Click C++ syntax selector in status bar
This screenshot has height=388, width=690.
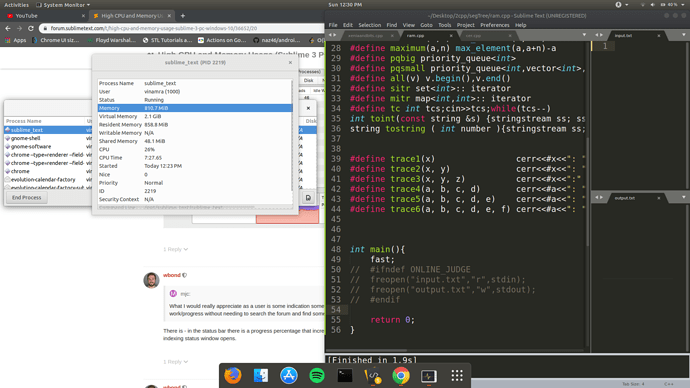[669, 384]
